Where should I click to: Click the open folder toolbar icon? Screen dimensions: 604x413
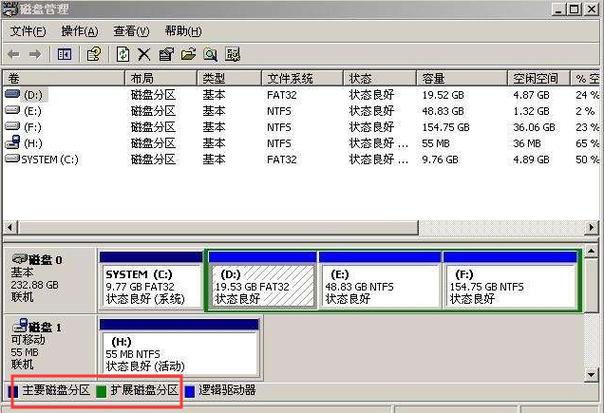(188, 55)
